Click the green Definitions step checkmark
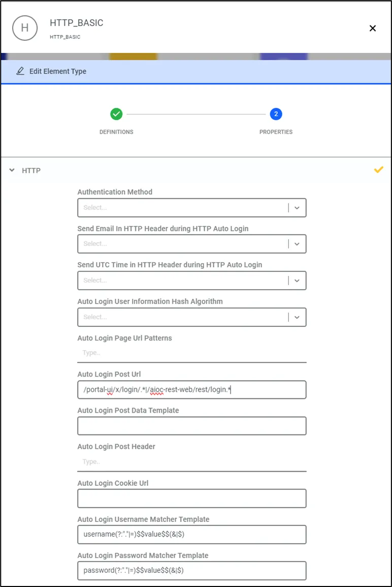 pos(116,114)
